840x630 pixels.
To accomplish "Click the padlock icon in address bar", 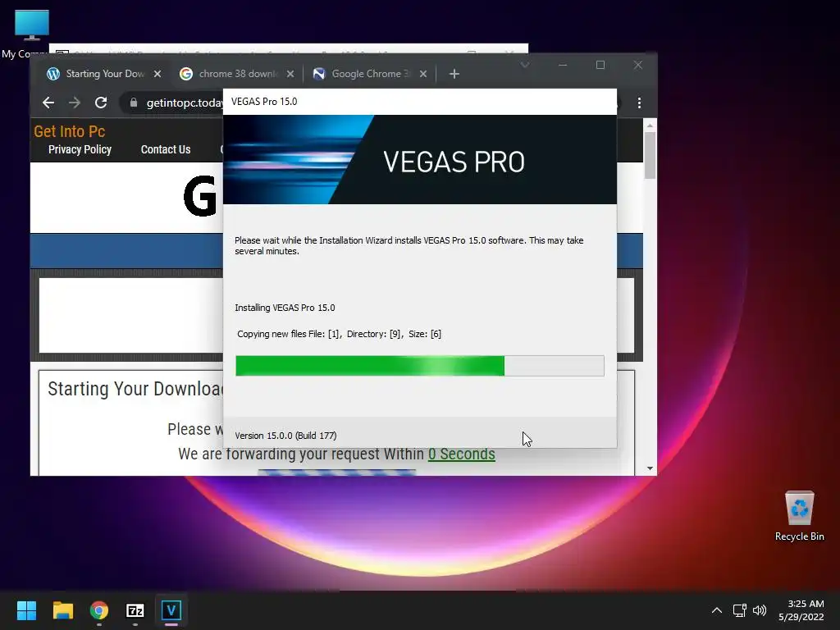I will tap(134, 103).
